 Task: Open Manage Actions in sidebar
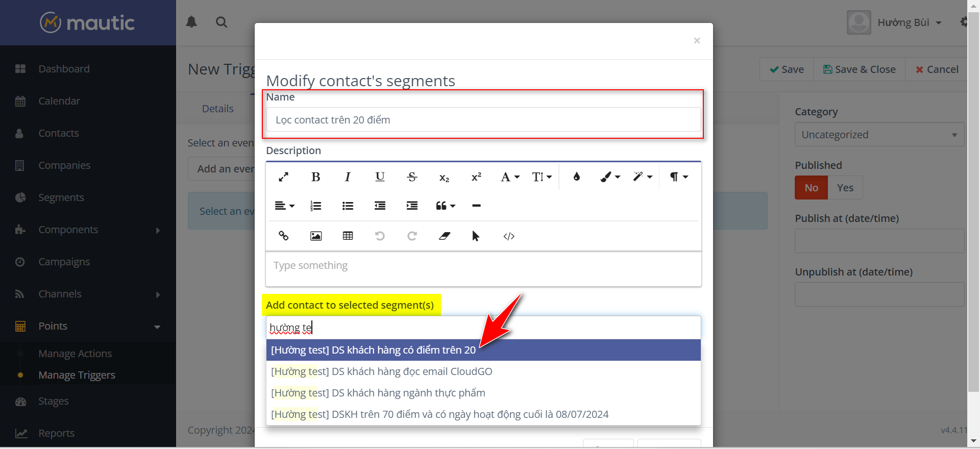(x=75, y=354)
